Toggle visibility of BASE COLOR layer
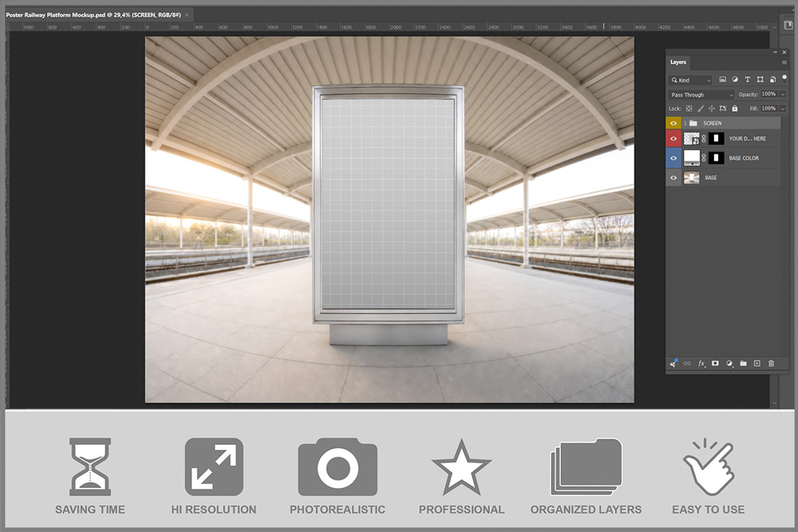 (674, 158)
